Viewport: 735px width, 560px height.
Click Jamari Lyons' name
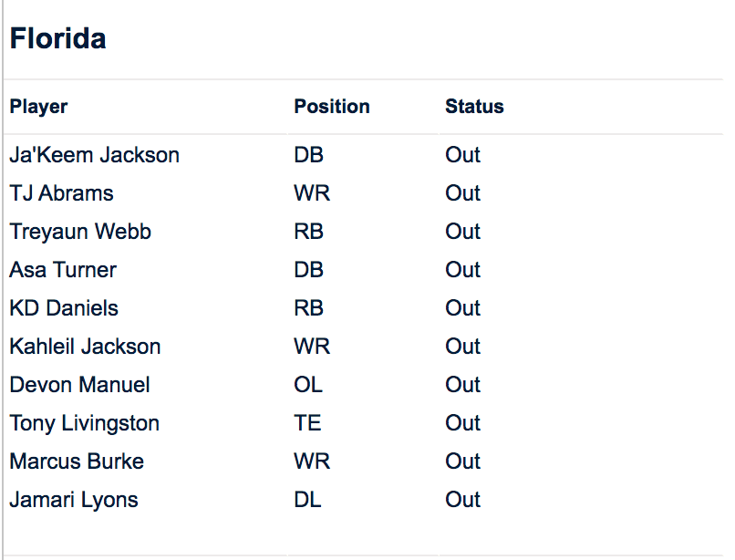coord(74,500)
